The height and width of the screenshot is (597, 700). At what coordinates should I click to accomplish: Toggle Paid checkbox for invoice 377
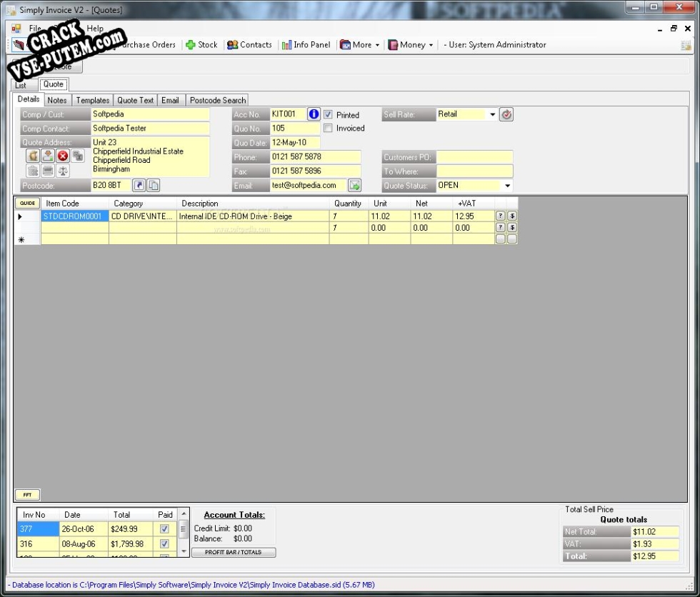click(x=164, y=529)
